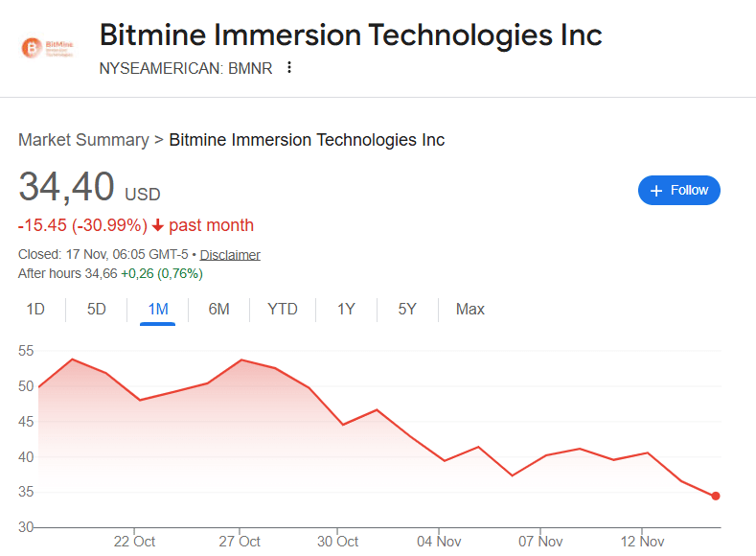The image size is (756, 556).
Task: Open the Disclaimer link
Action: click(230, 255)
